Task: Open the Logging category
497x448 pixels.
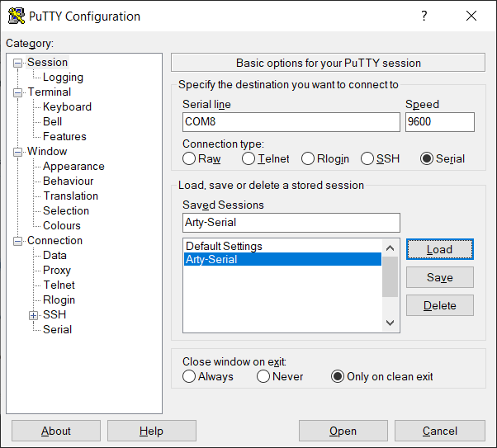Action: pos(63,77)
